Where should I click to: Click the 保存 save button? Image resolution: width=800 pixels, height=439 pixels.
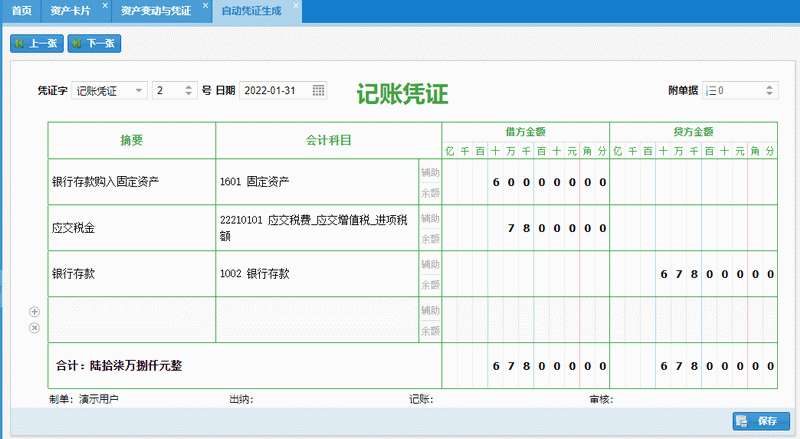pyautogui.click(x=761, y=421)
